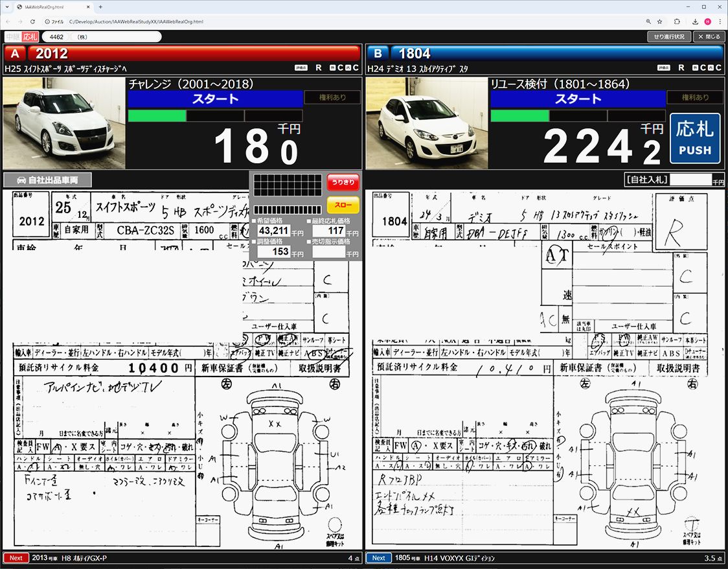Click the red lane A header badge

tap(15, 53)
